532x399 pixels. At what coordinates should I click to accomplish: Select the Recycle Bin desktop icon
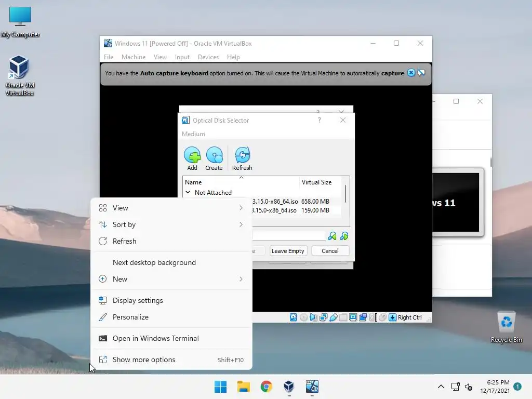(x=506, y=327)
